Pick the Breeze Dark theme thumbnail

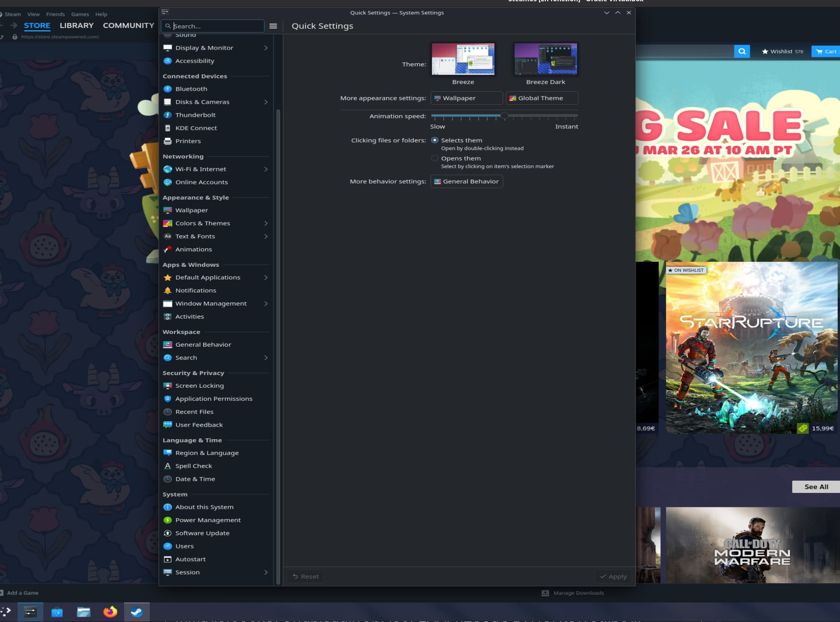click(545, 59)
